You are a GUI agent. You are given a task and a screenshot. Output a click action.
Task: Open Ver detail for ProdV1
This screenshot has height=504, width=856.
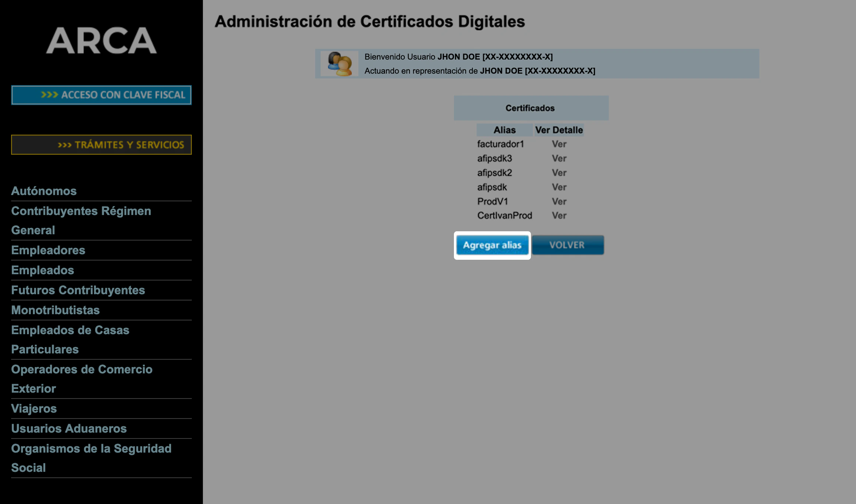click(559, 201)
